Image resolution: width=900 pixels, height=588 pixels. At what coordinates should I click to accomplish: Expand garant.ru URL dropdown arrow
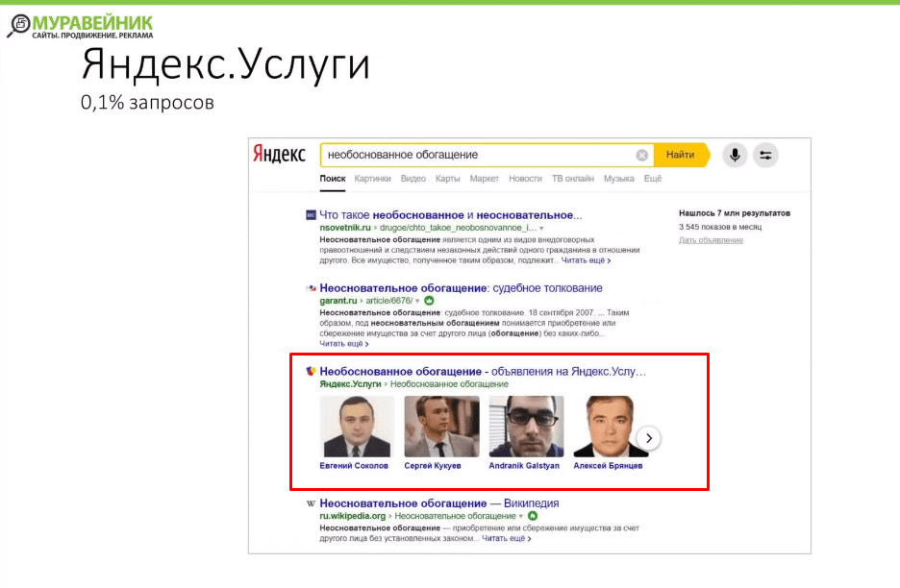417,301
